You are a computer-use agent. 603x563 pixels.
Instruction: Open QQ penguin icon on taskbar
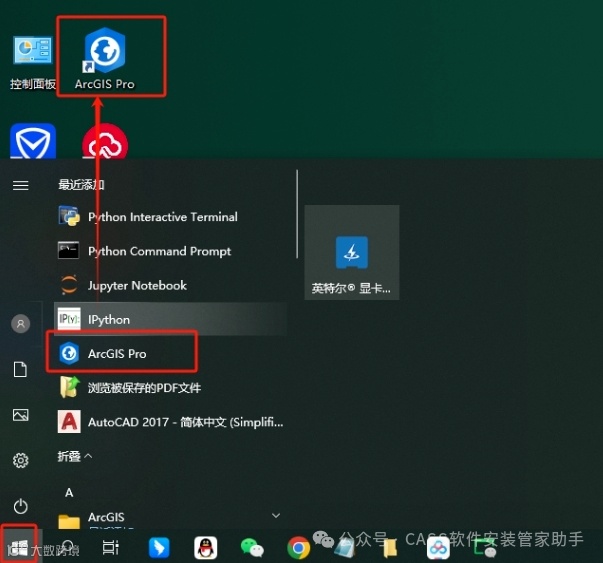206,548
